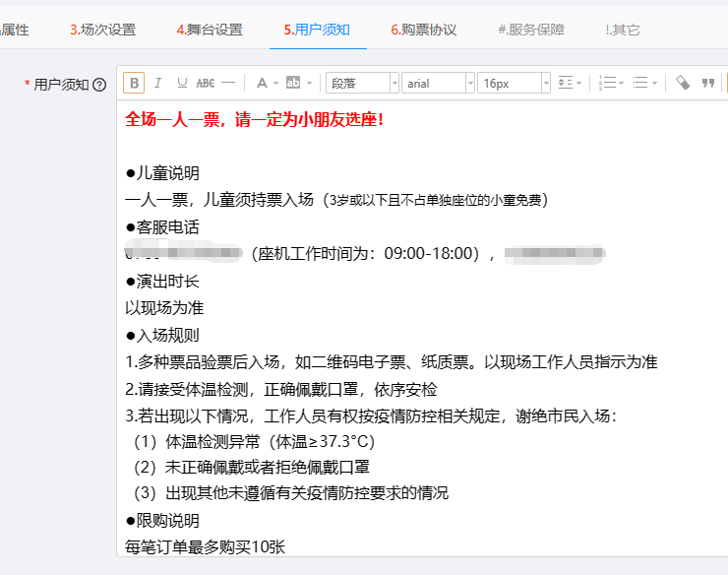
Task: Click the line spacing icon
Action: coord(565,84)
